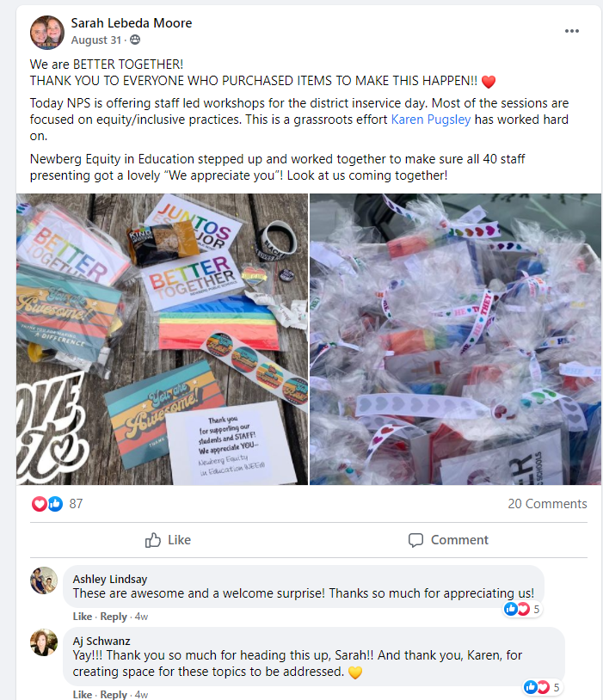Click the speech bubble Comment icon
Screen dimensions: 603x700
coord(415,540)
